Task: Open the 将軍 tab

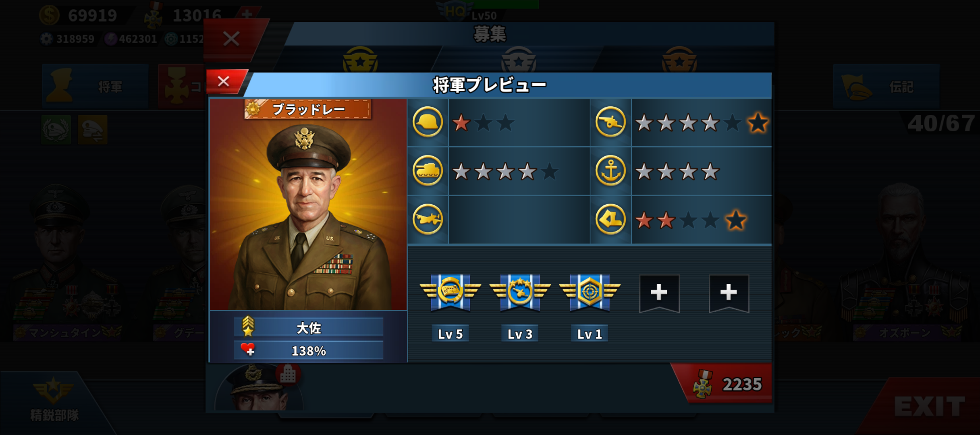Action: pos(96,86)
